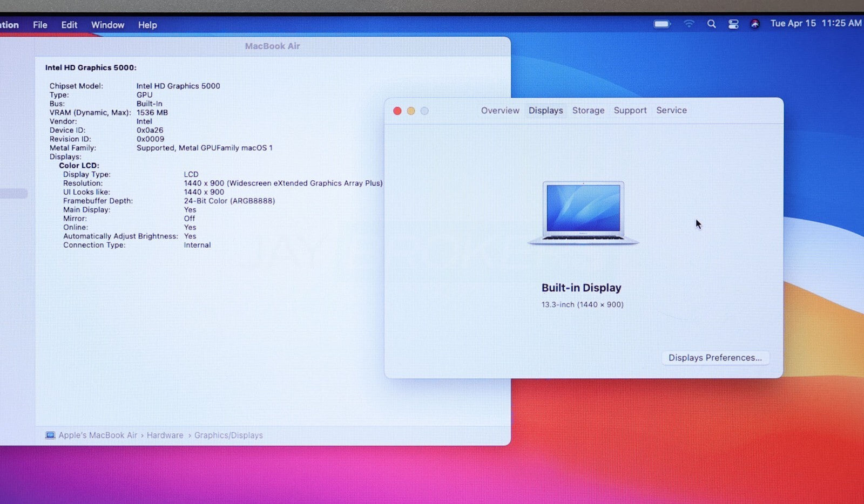Open Spotlight search magnifier icon

pos(712,24)
